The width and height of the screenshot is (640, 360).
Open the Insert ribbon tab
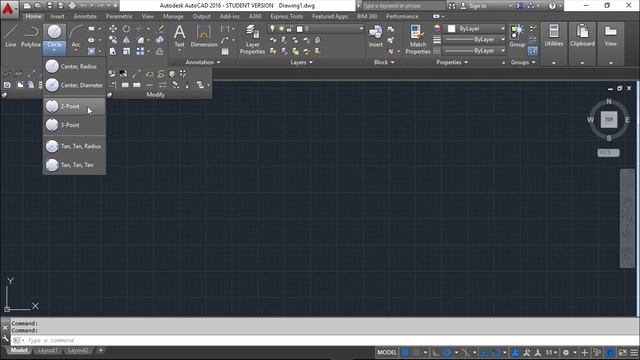[58, 16]
